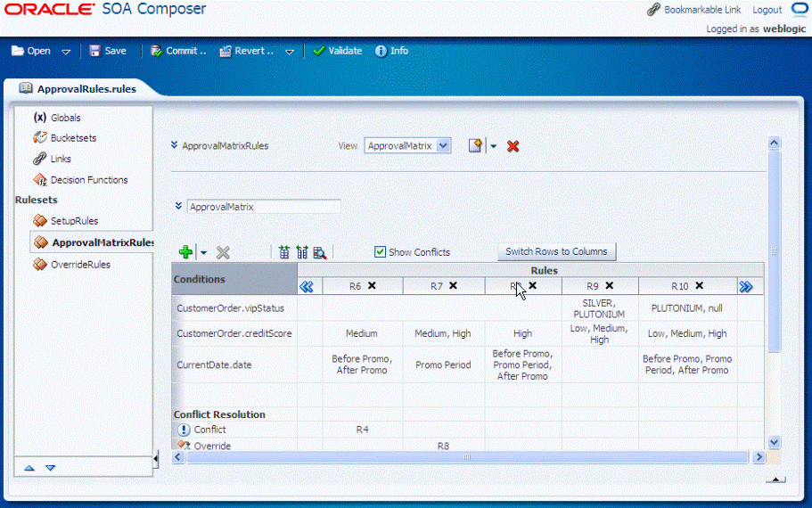Open Decision Functions in the sidebar
812x508 pixels.
pyautogui.click(x=89, y=180)
